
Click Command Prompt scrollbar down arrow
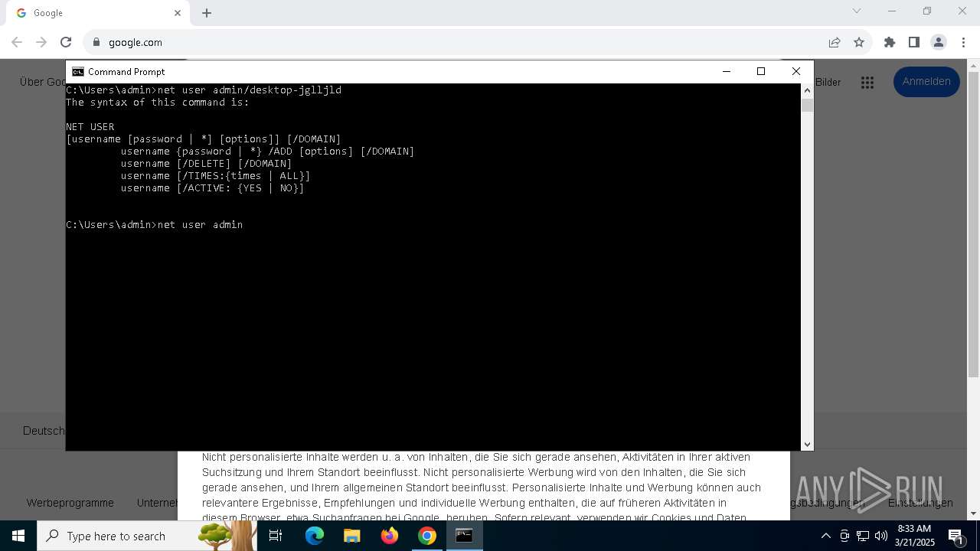807,444
